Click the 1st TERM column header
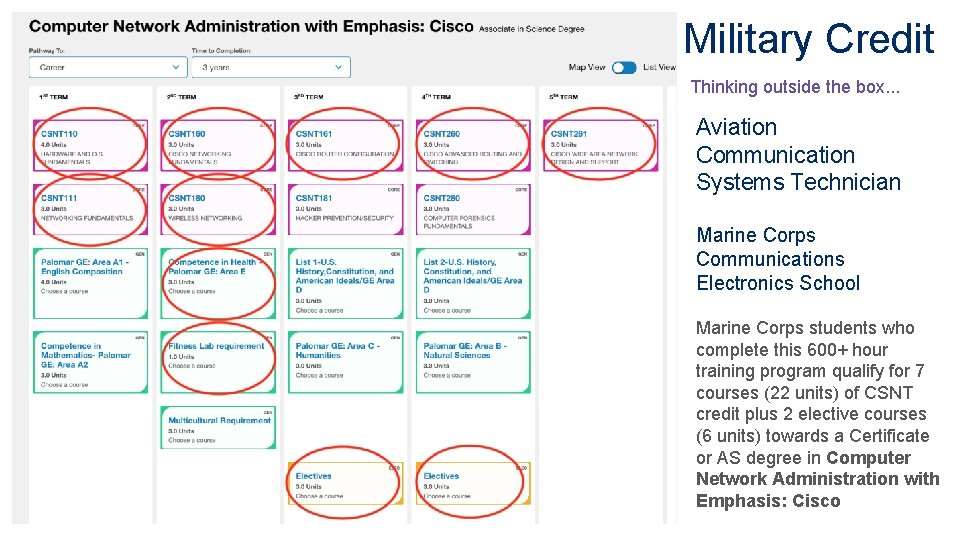The width and height of the screenshot is (960, 540). pyautogui.click(x=53, y=97)
